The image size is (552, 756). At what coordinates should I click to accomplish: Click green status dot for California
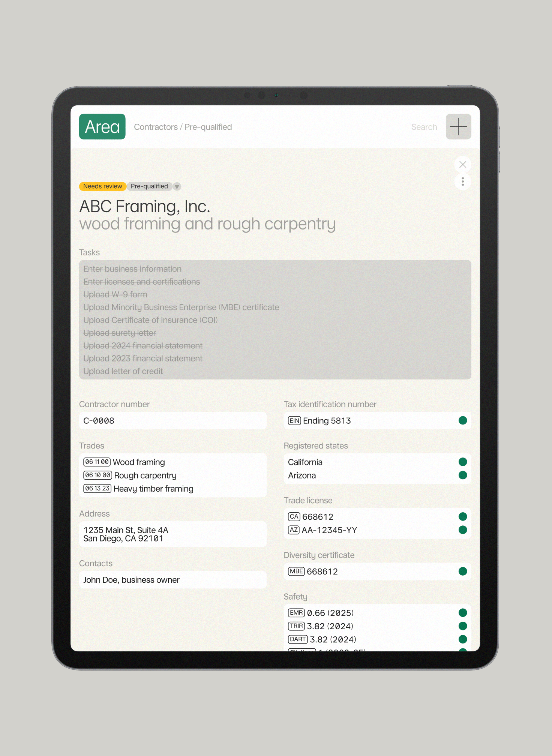pyautogui.click(x=463, y=462)
